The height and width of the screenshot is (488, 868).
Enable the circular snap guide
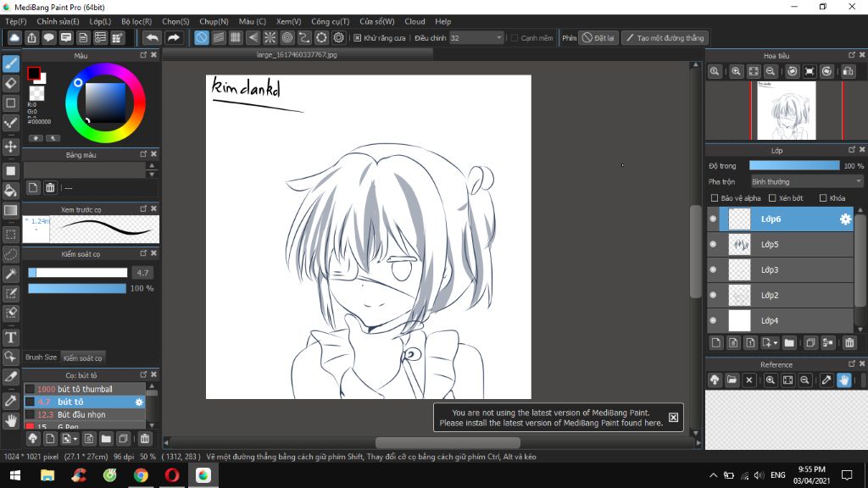coord(287,37)
